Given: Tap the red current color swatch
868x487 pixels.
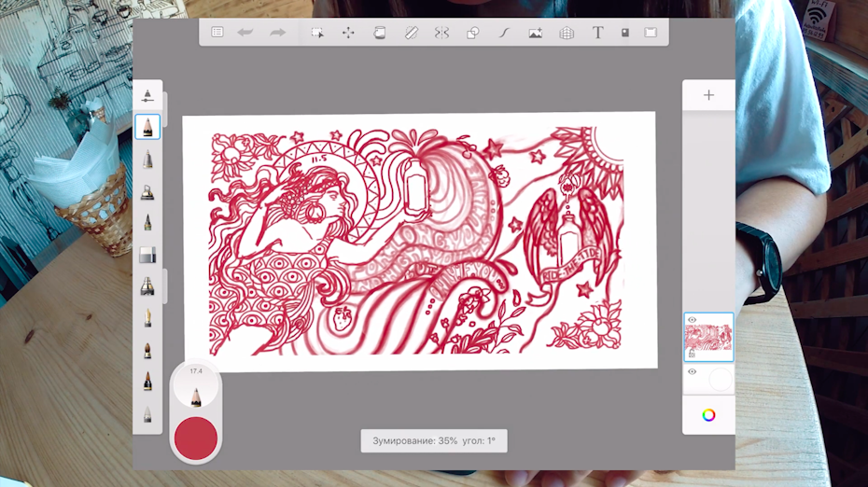Looking at the screenshot, I should tap(196, 438).
